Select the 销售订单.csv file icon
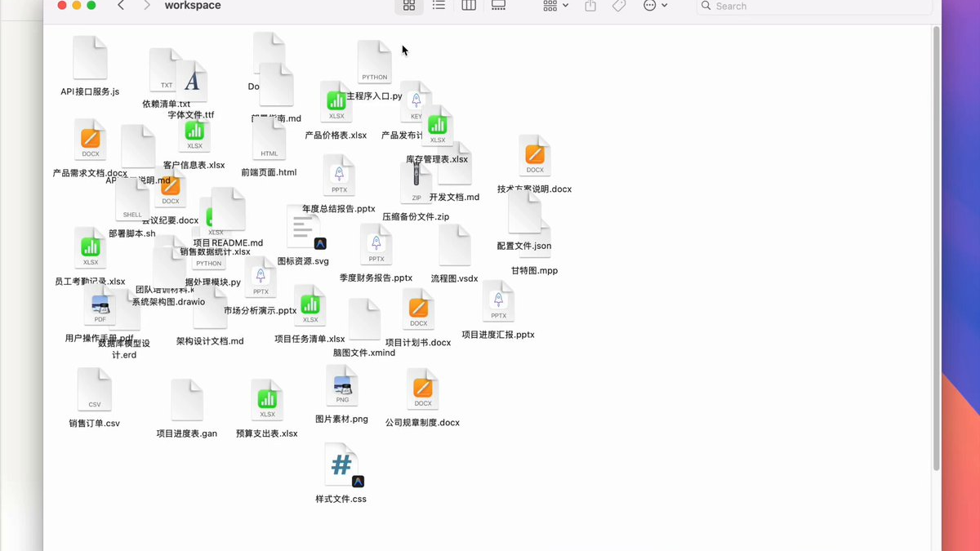The image size is (980, 551). coord(95,389)
